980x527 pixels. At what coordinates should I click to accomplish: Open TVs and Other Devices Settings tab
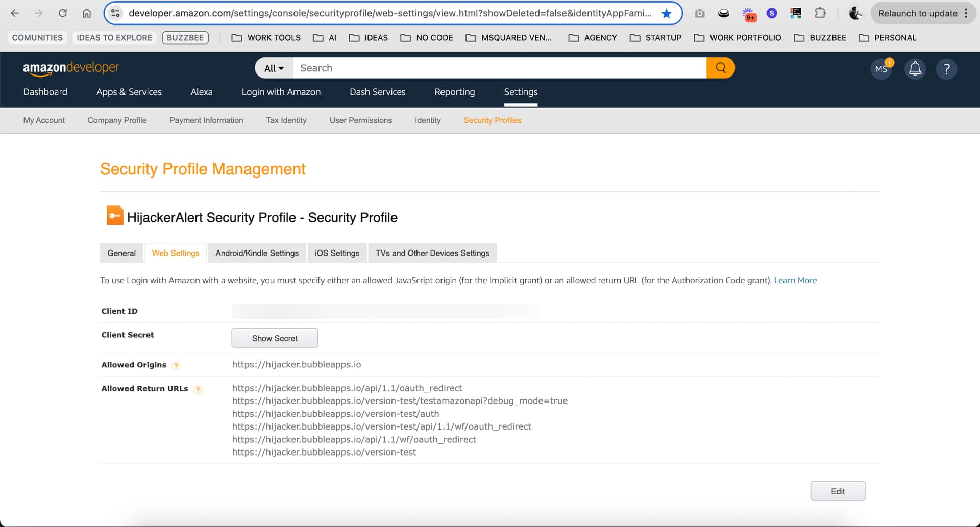coord(432,253)
